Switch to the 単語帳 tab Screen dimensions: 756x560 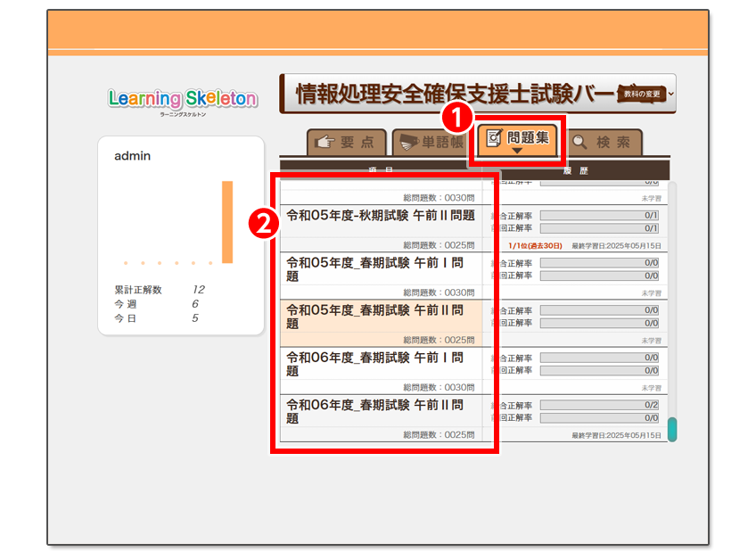[430, 142]
